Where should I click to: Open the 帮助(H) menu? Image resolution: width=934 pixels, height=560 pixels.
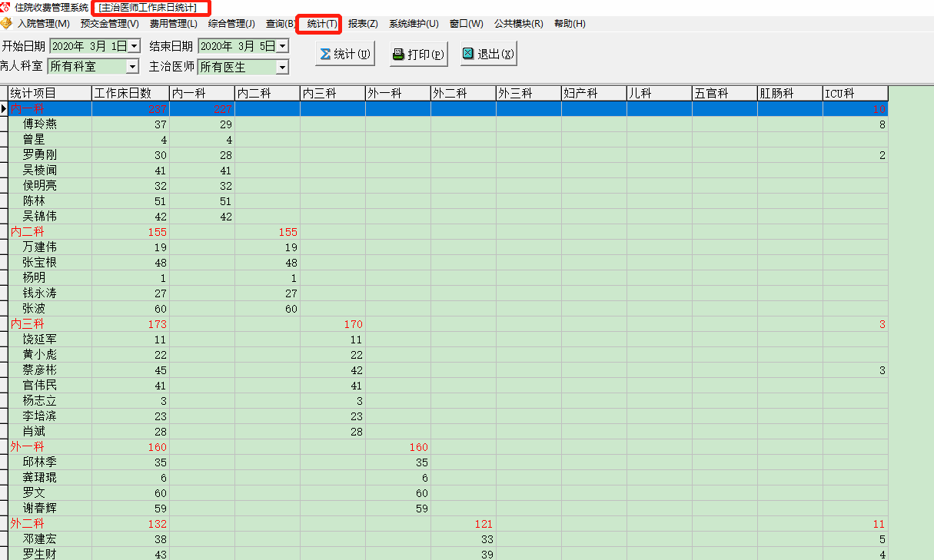click(570, 24)
